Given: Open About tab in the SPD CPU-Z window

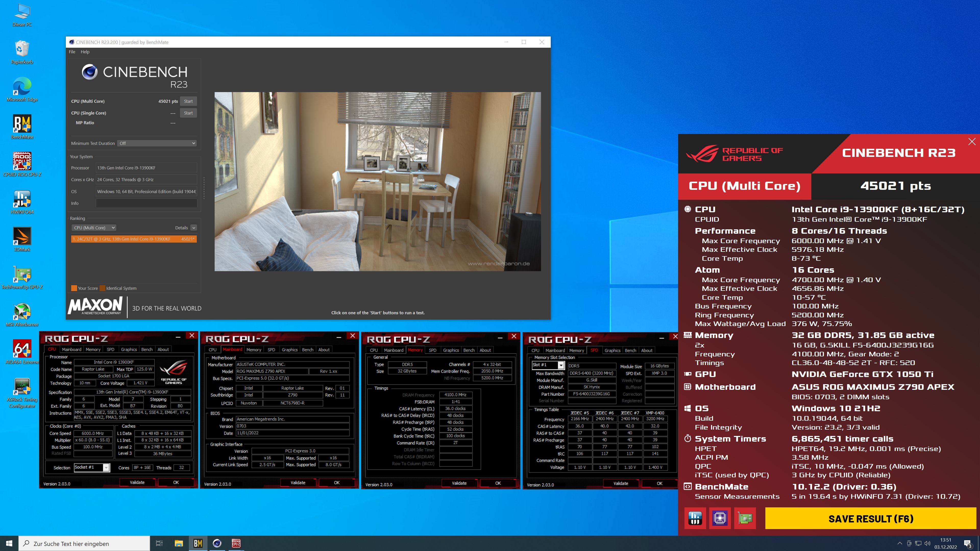Looking at the screenshot, I should pos(646,350).
